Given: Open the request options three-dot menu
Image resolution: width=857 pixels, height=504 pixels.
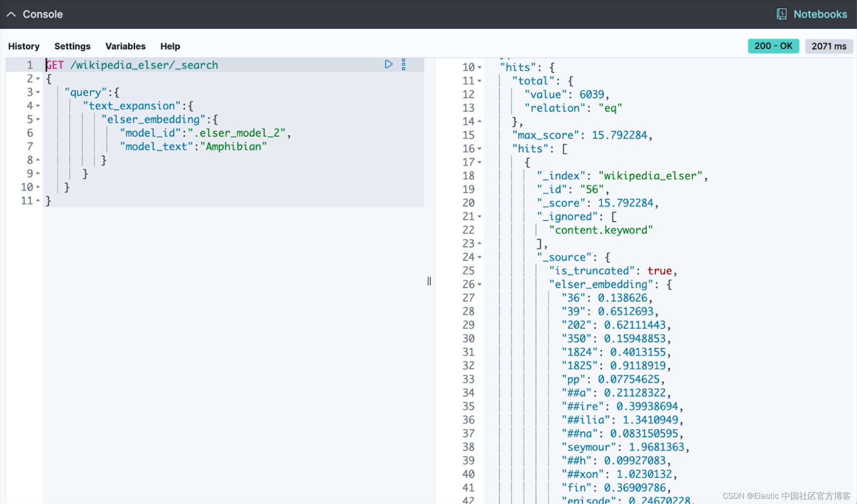Looking at the screenshot, I should click(x=403, y=65).
